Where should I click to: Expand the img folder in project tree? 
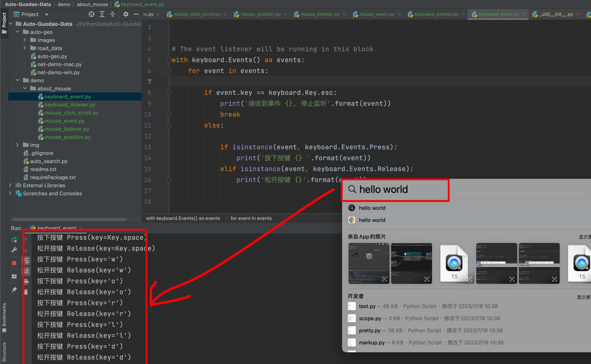coord(17,145)
